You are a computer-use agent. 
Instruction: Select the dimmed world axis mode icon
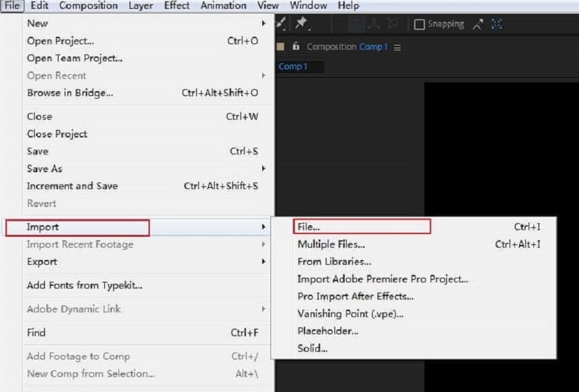(x=374, y=24)
